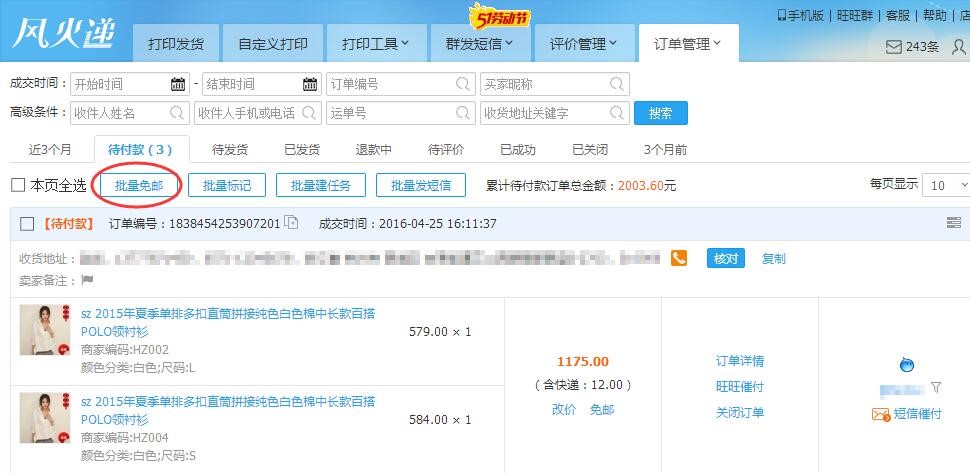Viewport: 970px width, 473px height.
Task: Open the 243条 message envelope icon
Action: (893, 47)
